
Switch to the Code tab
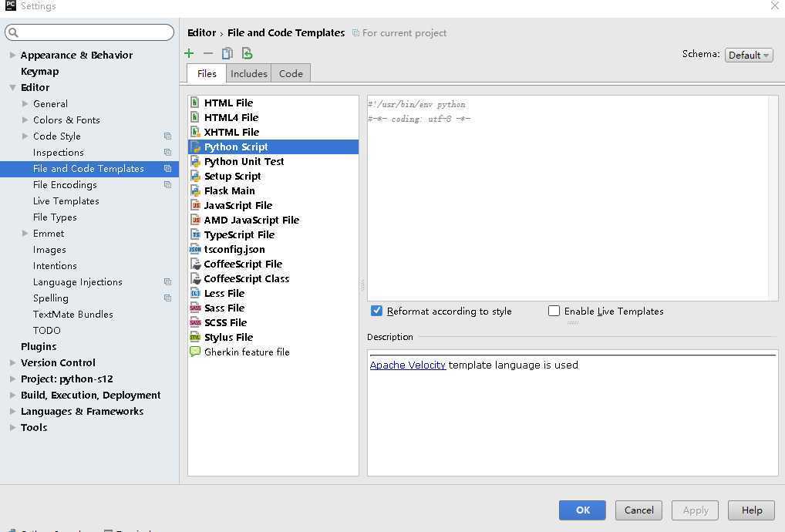tap(291, 73)
